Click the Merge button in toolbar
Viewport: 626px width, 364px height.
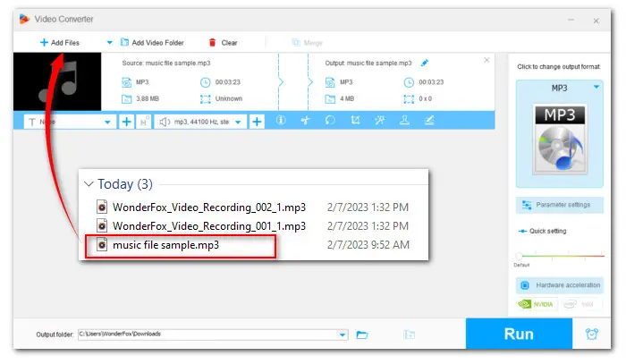[x=307, y=43]
